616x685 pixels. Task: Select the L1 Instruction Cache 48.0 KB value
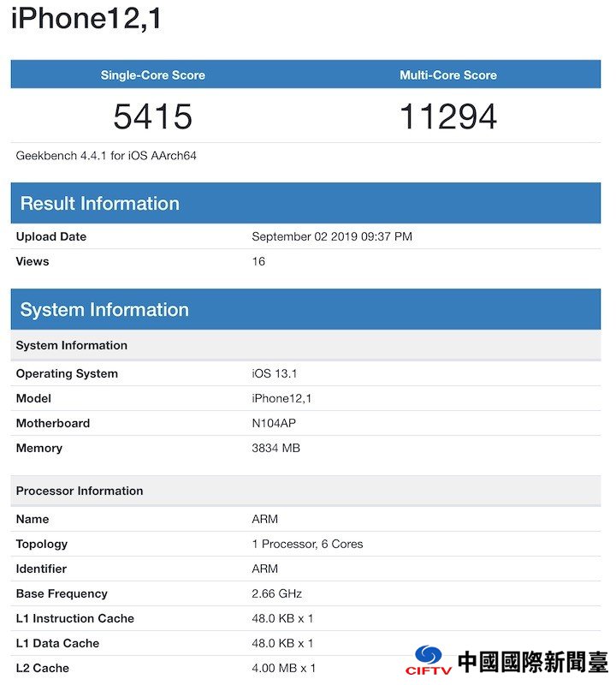(282, 618)
